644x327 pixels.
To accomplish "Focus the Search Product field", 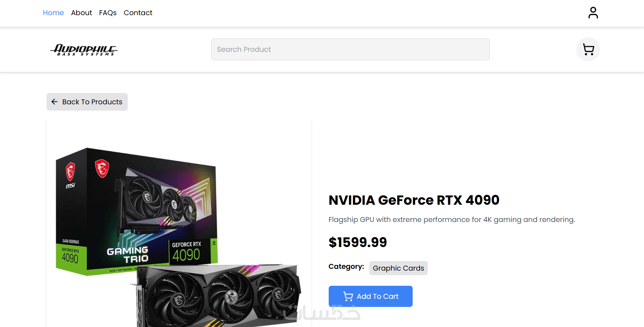I will click(350, 49).
